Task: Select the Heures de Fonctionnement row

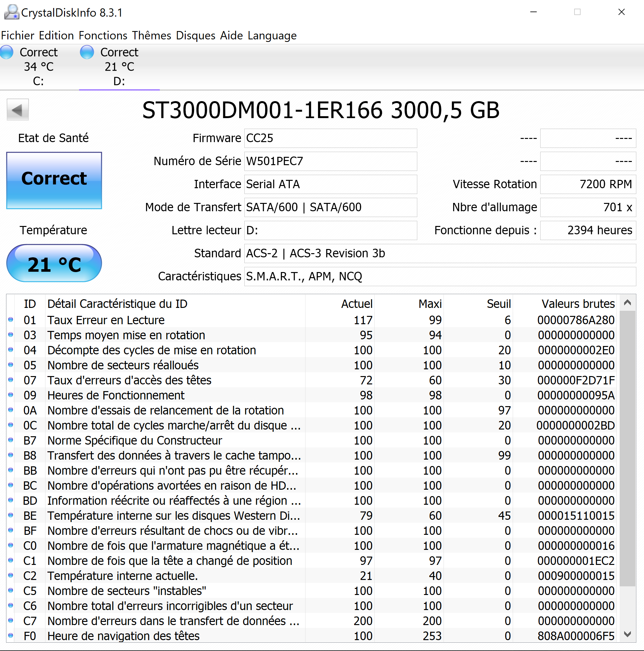Action: pyautogui.click(x=116, y=395)
